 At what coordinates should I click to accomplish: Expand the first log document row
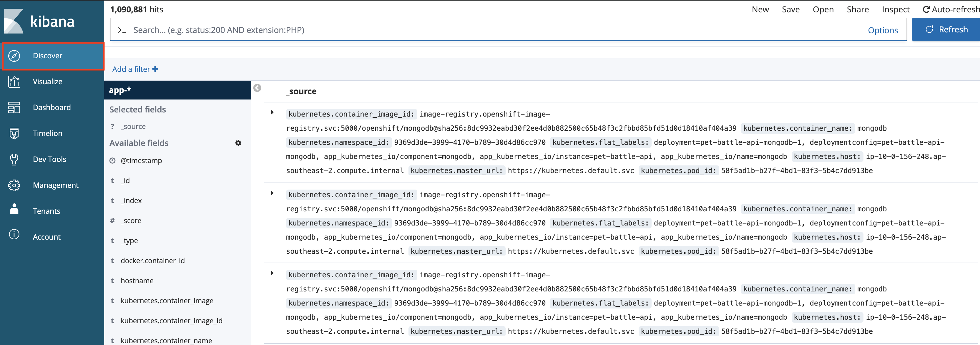273,112
